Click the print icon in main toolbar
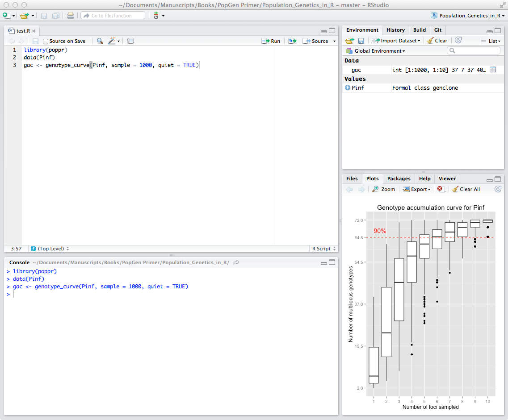The image size is (508, 420). click(71, 16)
